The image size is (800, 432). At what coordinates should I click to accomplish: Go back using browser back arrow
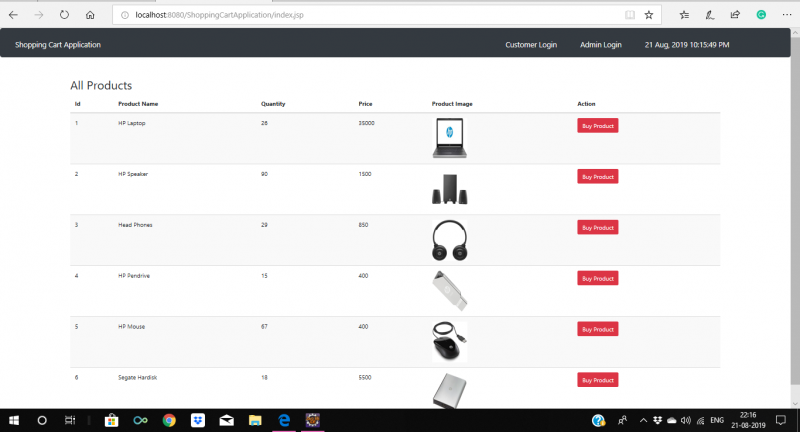pyautogui.click(x=13, y=15)
